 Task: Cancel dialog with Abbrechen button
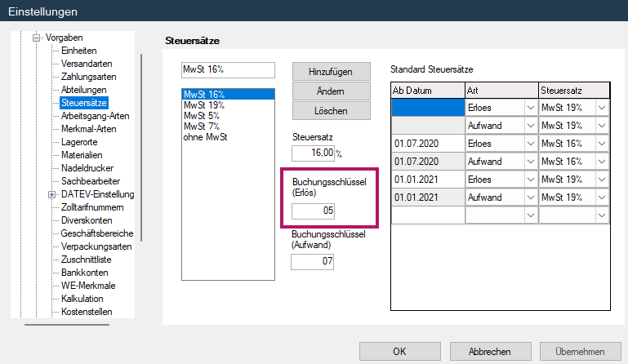[x=490, y=352]
